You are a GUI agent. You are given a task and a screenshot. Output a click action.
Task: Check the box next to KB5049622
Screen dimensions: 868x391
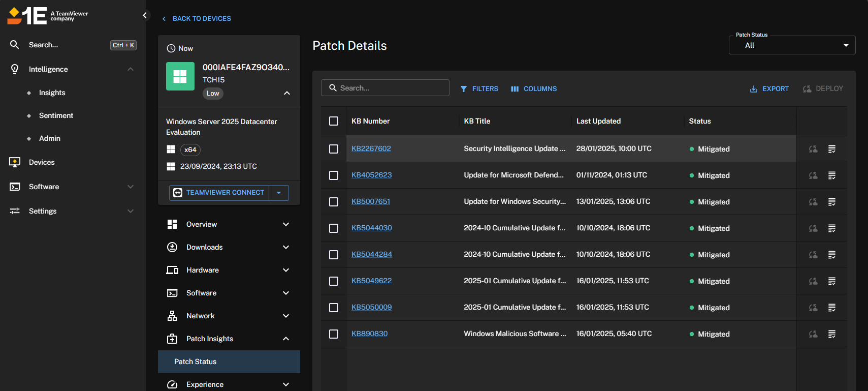click(x=334, y=281)
